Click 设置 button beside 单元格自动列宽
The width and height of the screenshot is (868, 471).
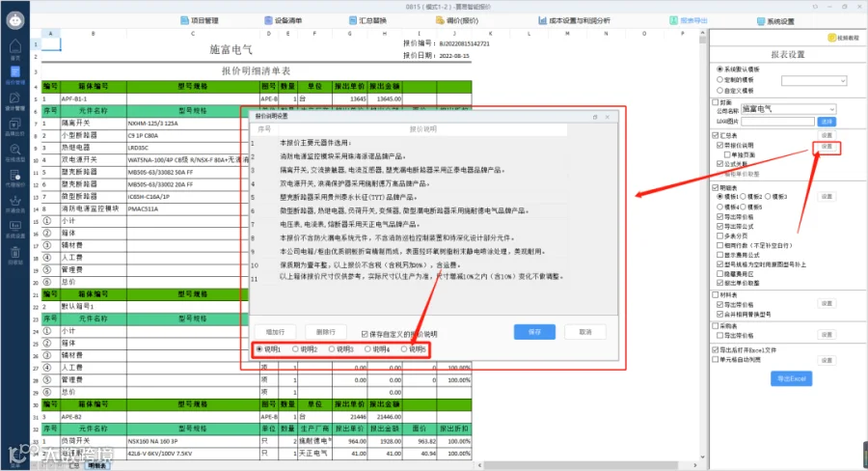point(827,360)
